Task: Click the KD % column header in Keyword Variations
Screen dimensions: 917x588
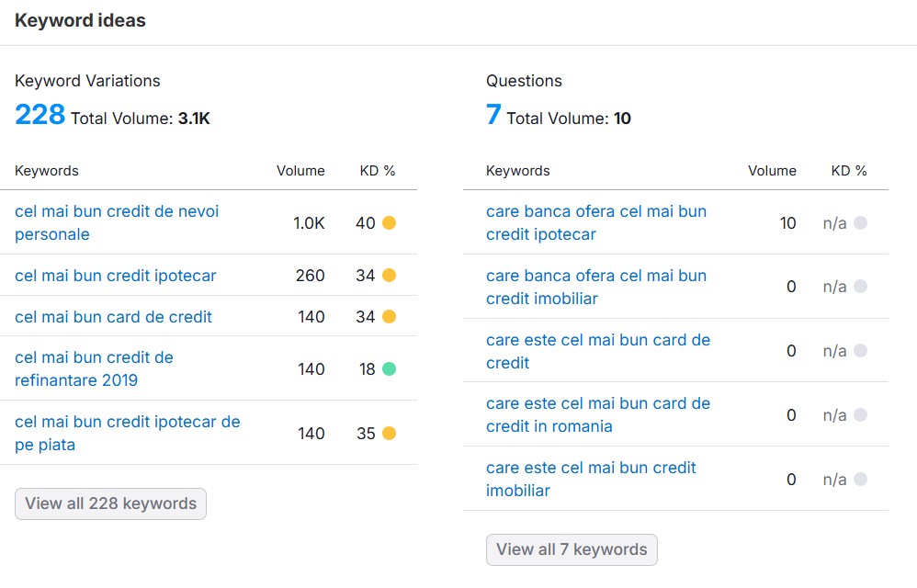Action: pos(378,171)
